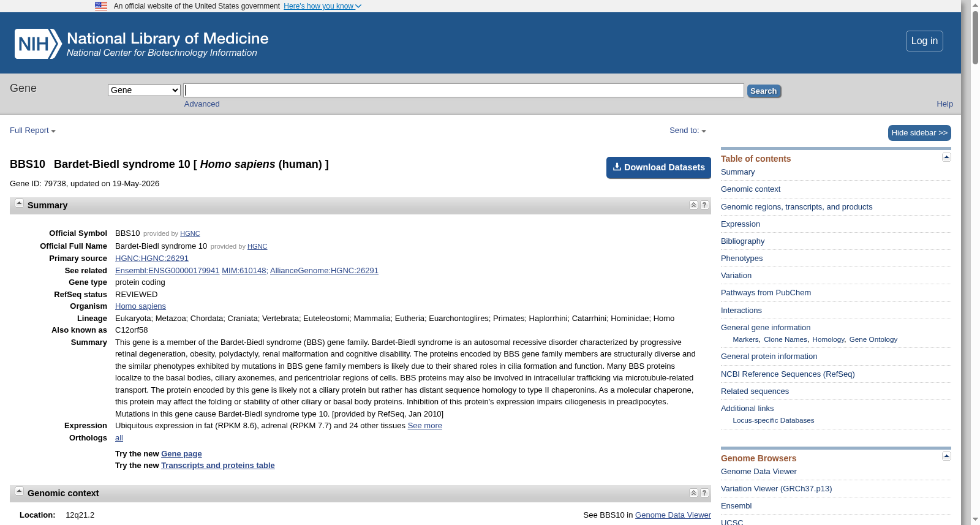Go to Genomic context in table of contents
Viewport: 980px width, 525px height.
(x=750, y=189)
